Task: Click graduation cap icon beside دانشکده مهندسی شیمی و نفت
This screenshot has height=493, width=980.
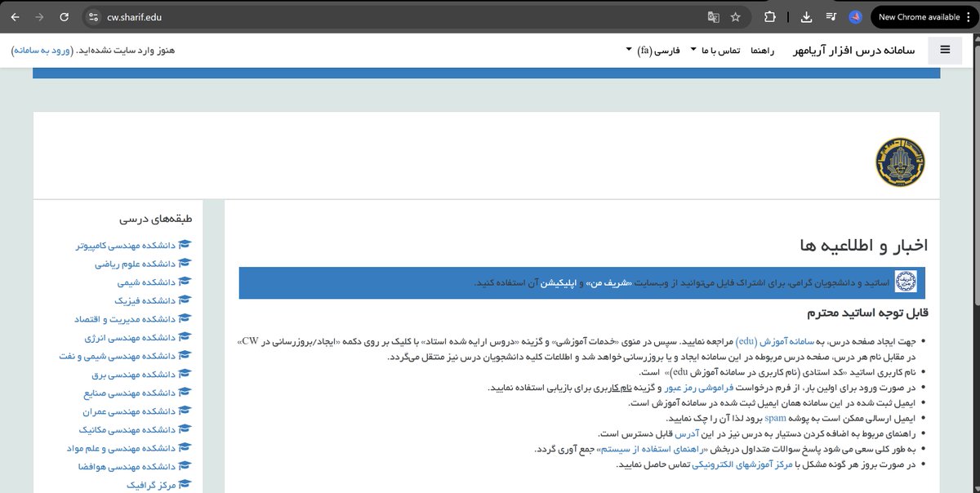Action: coord(185,356)
